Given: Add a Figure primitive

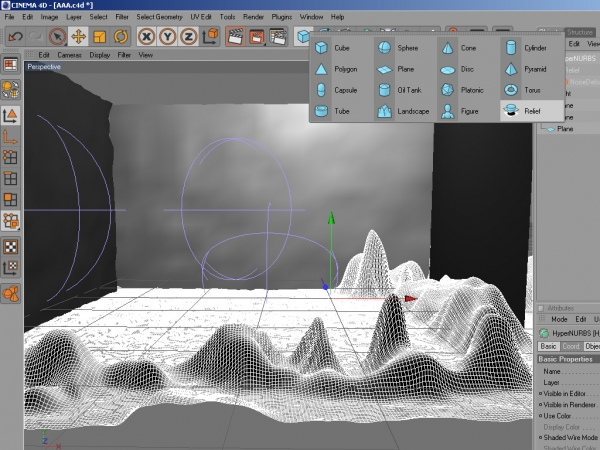Looking at the screenshot, I should click(x=468, y=111).
